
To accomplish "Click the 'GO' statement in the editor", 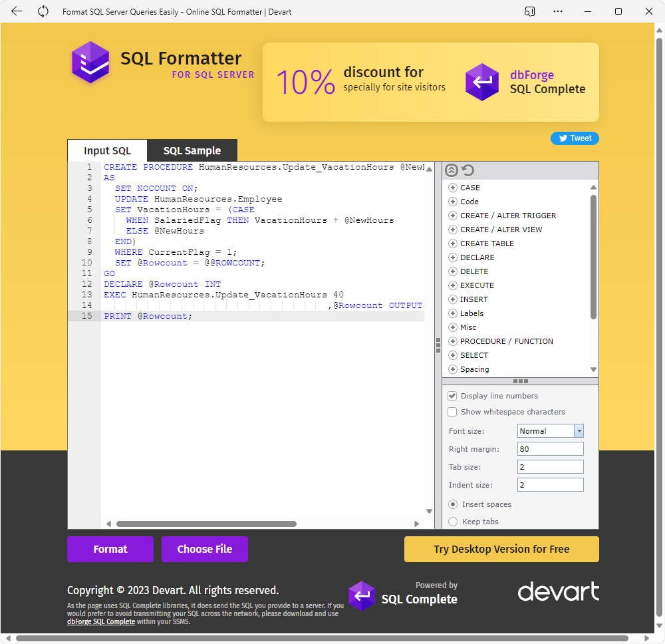I will 110,273.
